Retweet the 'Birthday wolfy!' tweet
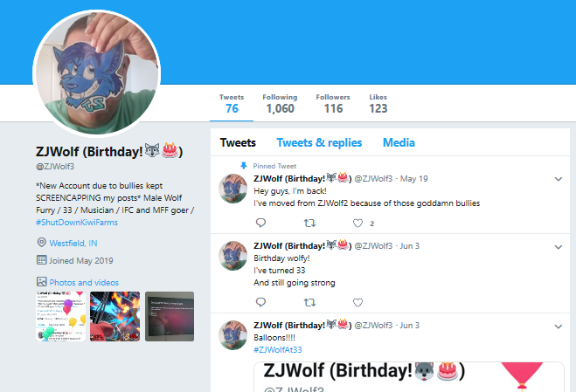 pos(309,302)
